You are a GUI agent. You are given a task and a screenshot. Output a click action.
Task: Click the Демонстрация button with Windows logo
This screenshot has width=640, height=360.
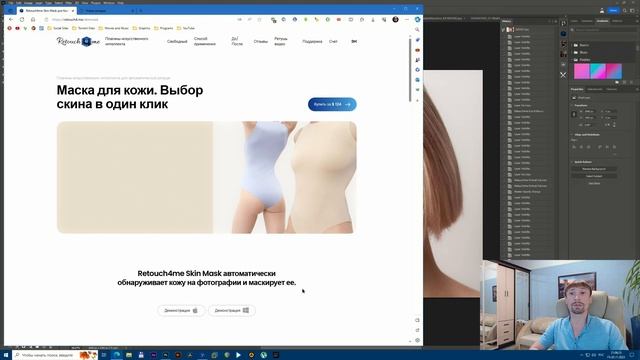(x=231, y=311)
